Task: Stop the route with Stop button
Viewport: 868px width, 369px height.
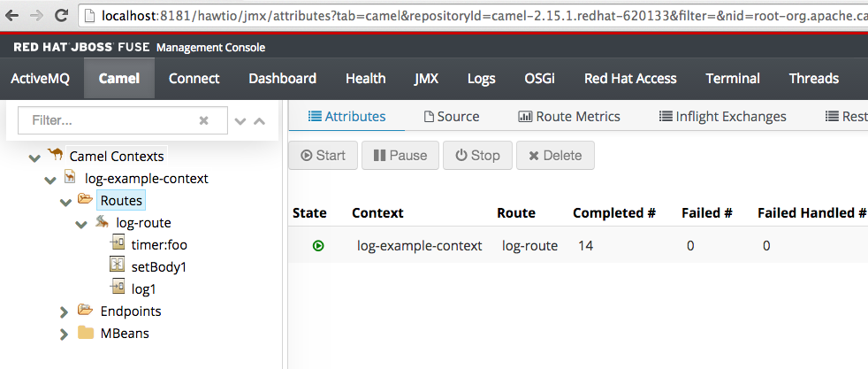Action: coord(477,156)
